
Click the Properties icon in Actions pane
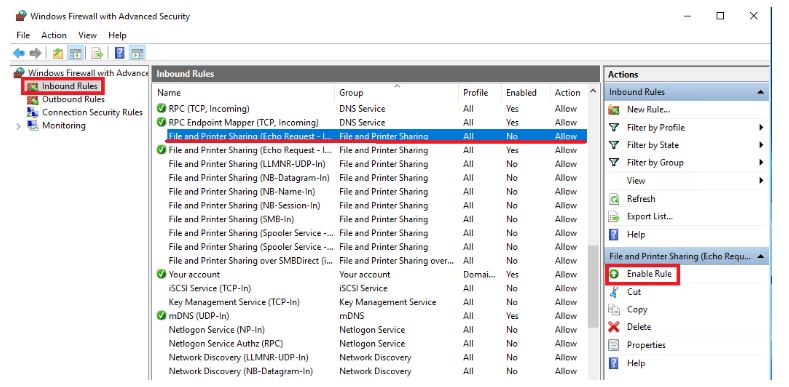tap(614, 345)
